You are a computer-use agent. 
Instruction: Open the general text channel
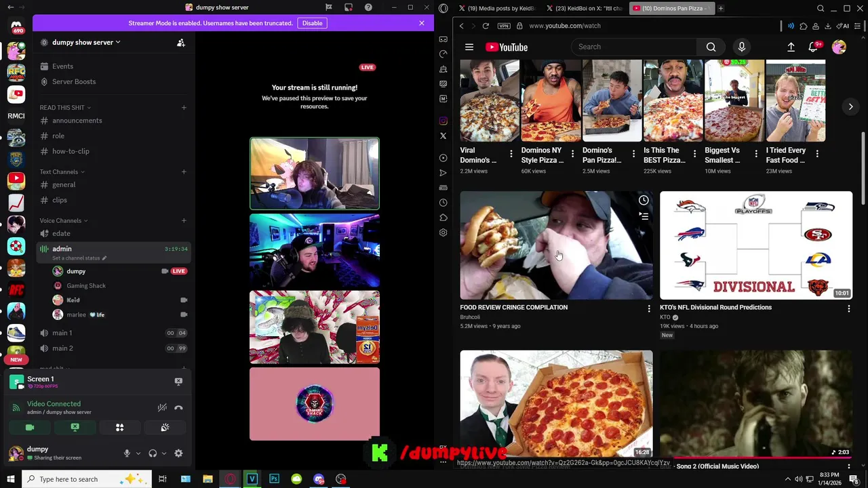click(113, 184)
